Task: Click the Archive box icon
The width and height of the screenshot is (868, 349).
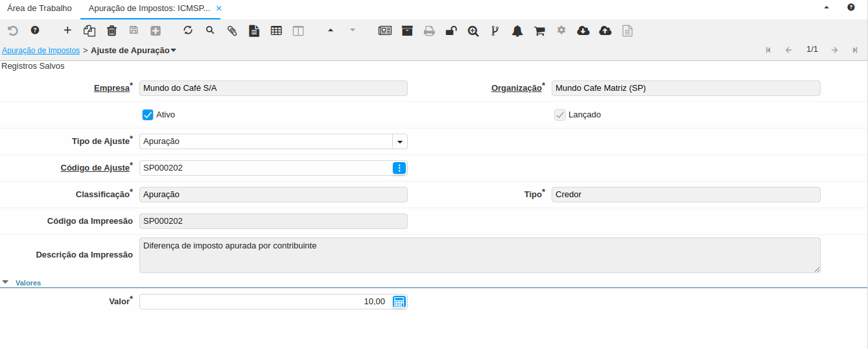Action: (x=407, y=30)
